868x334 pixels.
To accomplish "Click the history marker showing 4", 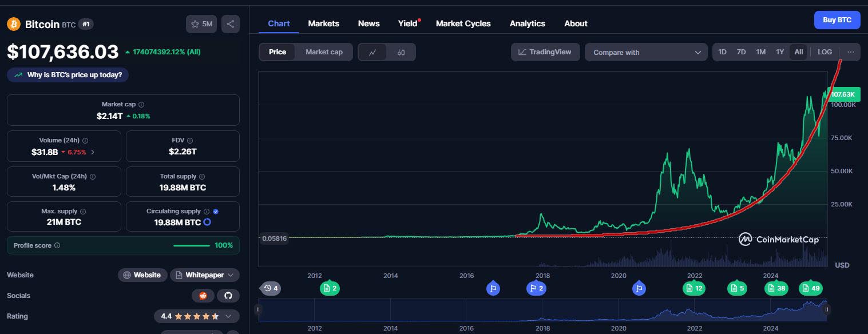I will tap(271, 288).
